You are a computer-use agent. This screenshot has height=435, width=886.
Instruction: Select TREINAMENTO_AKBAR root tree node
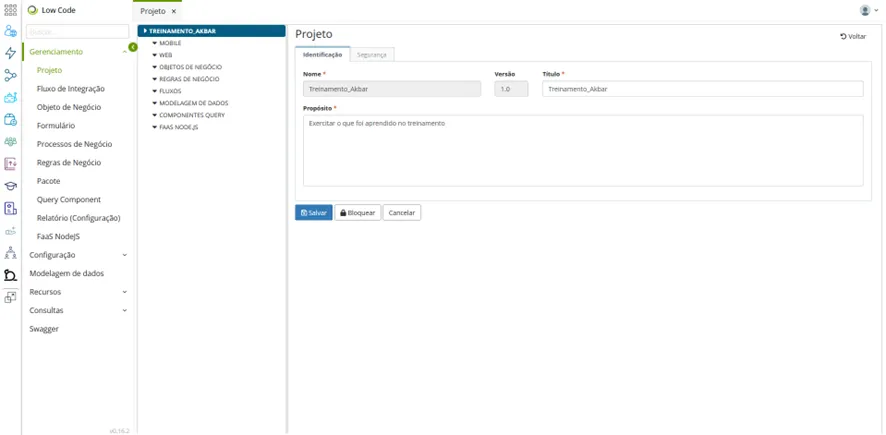211,31
